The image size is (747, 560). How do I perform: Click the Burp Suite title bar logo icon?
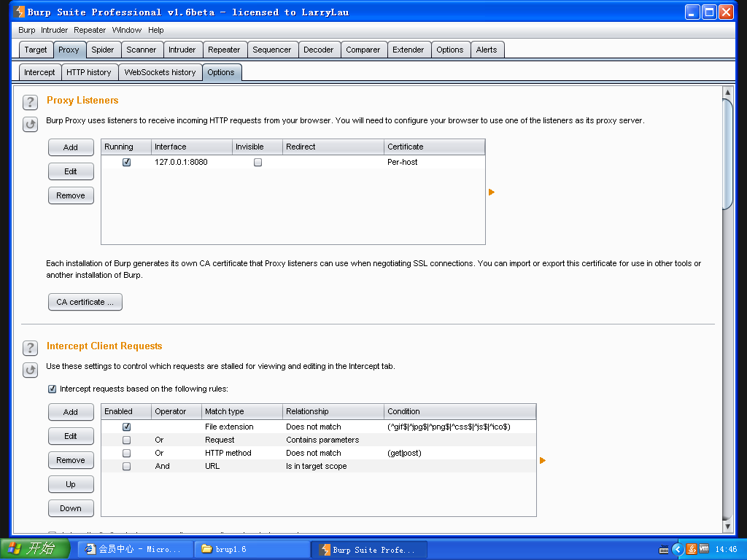(x=19, y=12)
